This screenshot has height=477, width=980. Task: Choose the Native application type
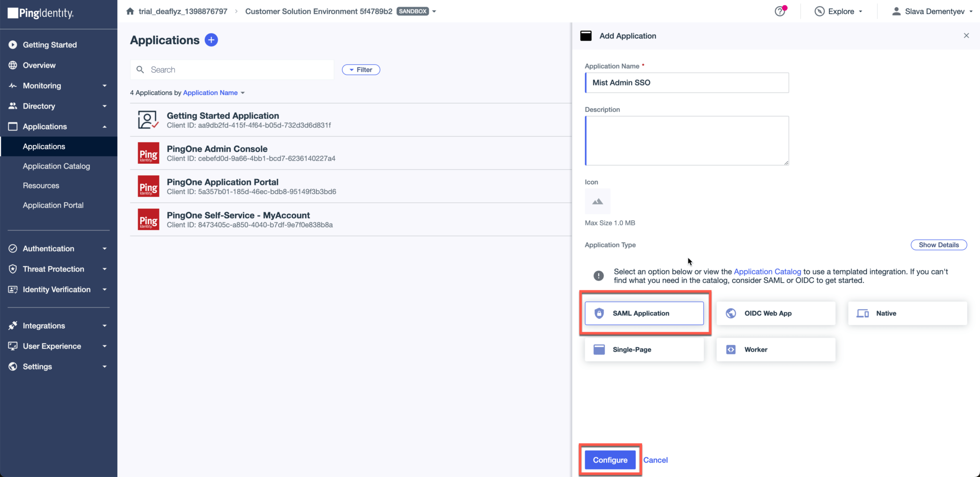(x=907, y=313)
